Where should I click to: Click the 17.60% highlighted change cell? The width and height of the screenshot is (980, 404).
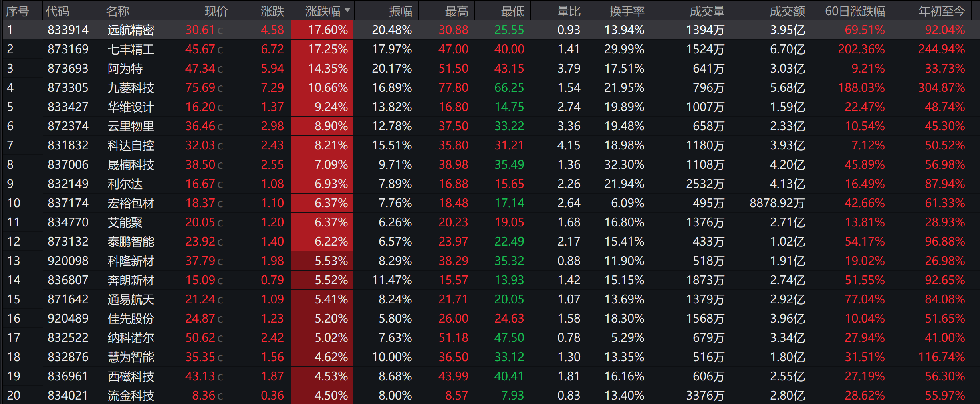323,30
